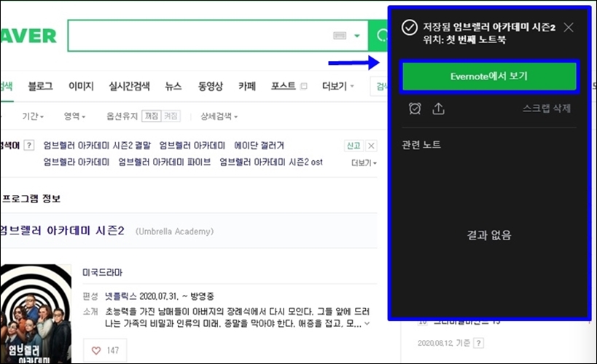Viewport: 597px width, 364px height.
Task: Expand the program description chevron
Action: (367, 324)
